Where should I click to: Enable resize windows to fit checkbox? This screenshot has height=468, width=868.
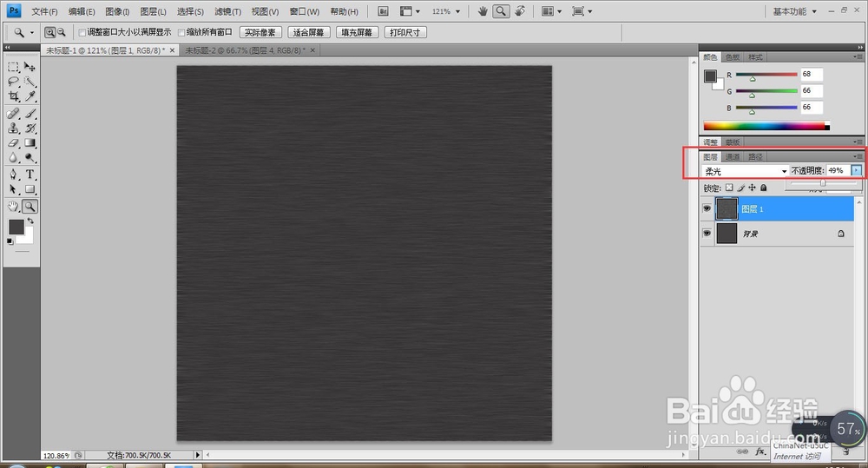click(x=82, y=33)
